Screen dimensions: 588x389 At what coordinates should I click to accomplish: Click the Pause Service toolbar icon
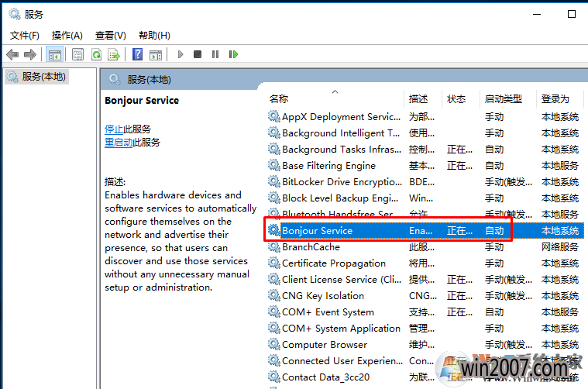click(x=215, y=55)
